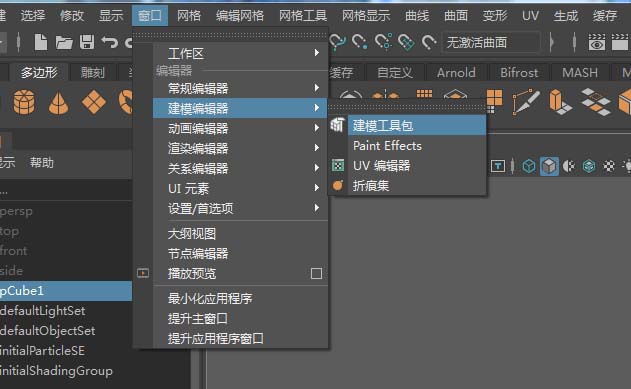Click the snap to point magnet icon
631x389 pixels.
click(359, 42)
